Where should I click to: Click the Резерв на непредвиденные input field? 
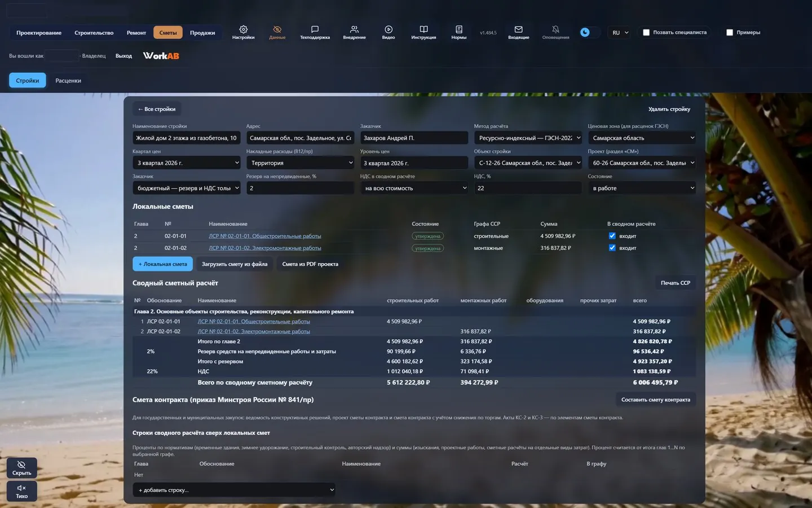301,188
